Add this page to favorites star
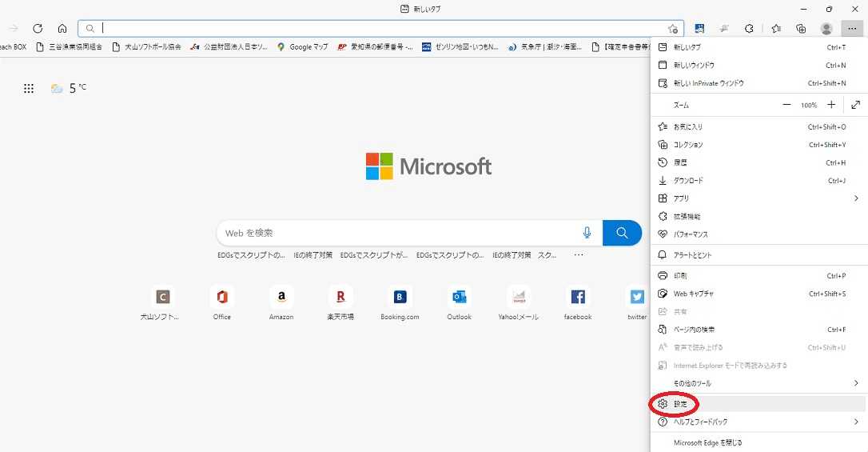This screenshot has width=868, height=452. (x=673, y=29)
